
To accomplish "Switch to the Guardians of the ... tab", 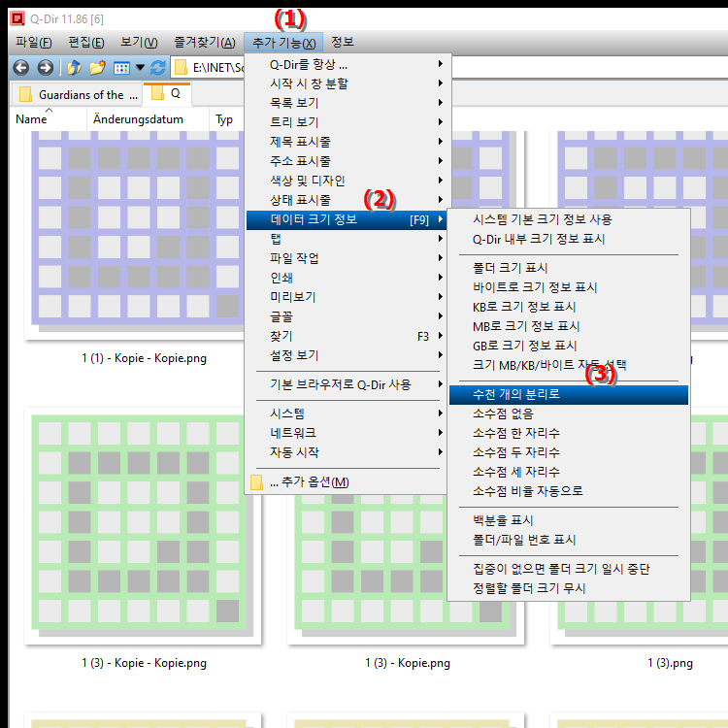I will pos(77,95).
